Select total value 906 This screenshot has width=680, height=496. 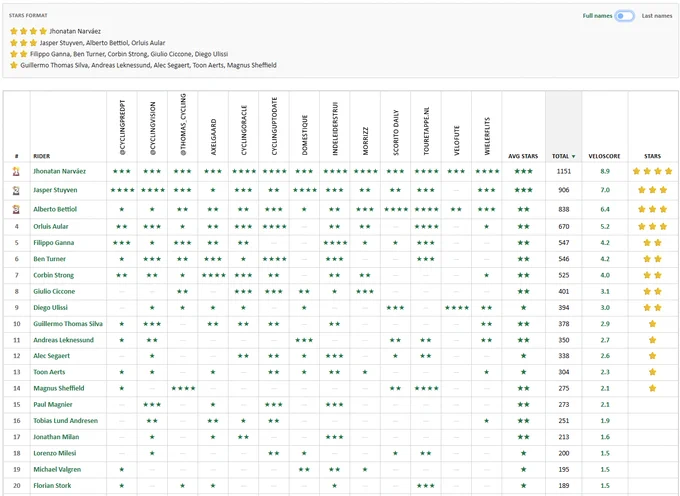(x=563, y=190)
